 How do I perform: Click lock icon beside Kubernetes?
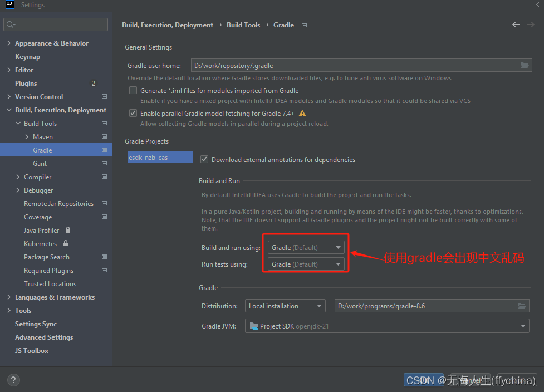66,243
